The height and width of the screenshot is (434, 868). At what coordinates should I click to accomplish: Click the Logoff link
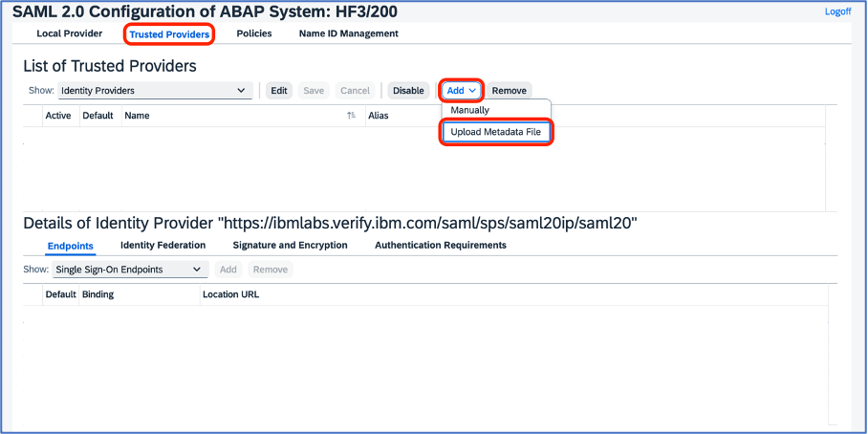(837, 11)
